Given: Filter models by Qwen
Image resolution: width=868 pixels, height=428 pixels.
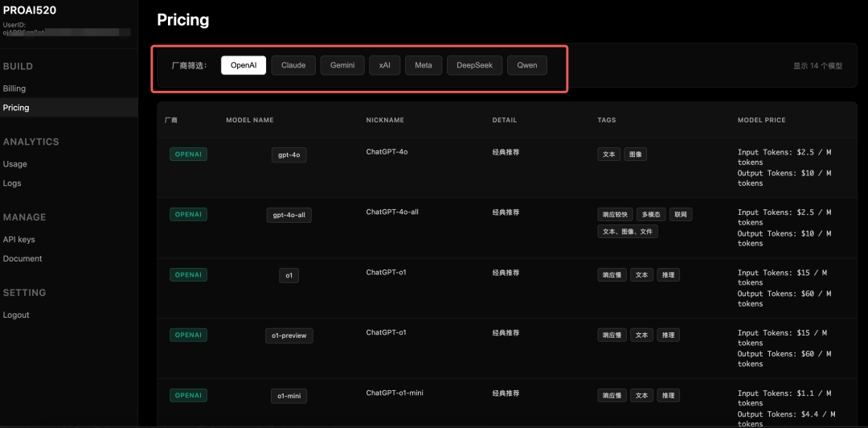Looking at the screenshot, I should [x=527, y=65].
